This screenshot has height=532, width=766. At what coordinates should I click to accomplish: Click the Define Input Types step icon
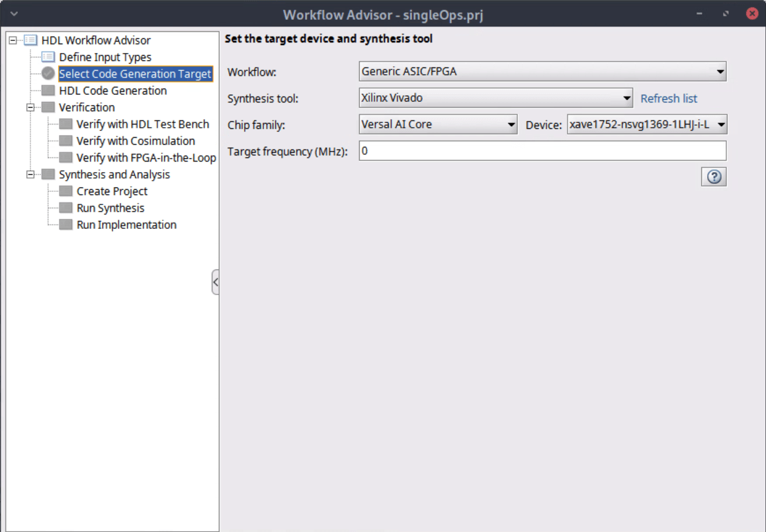pyautogui.click(x=48, y=57)
